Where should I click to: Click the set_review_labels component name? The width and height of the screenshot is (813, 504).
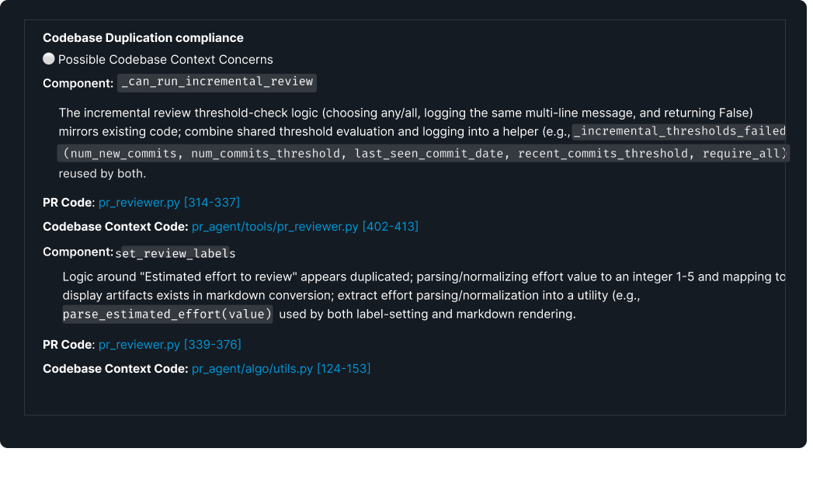175,253
